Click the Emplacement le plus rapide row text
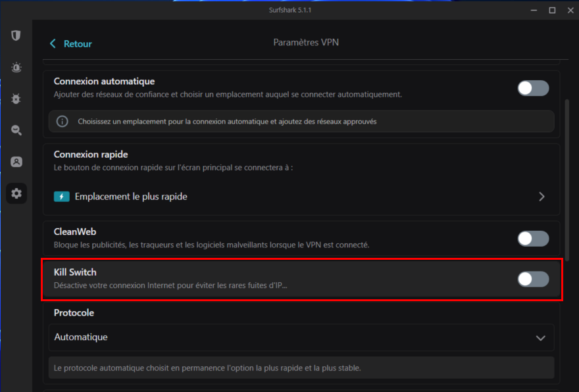 click(131, 197)
